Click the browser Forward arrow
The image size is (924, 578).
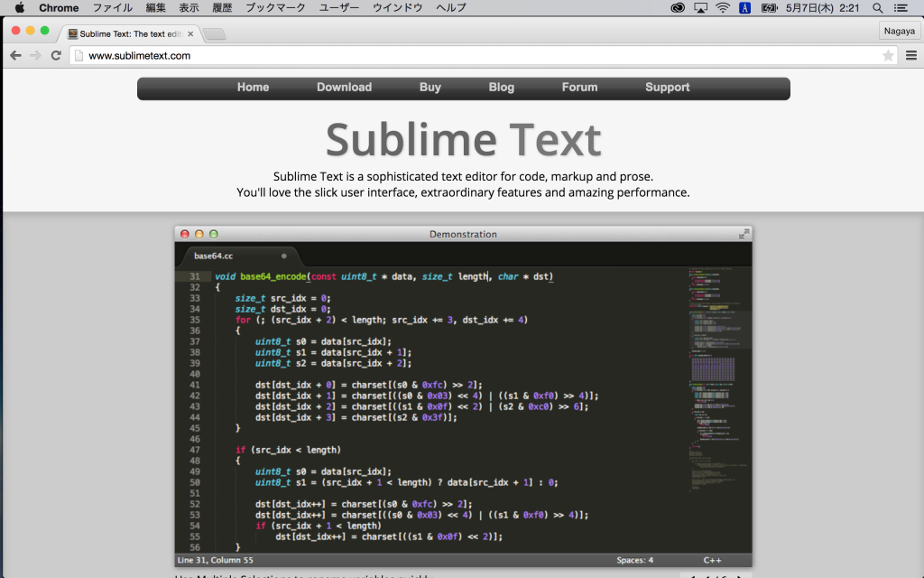coord(35,55)
